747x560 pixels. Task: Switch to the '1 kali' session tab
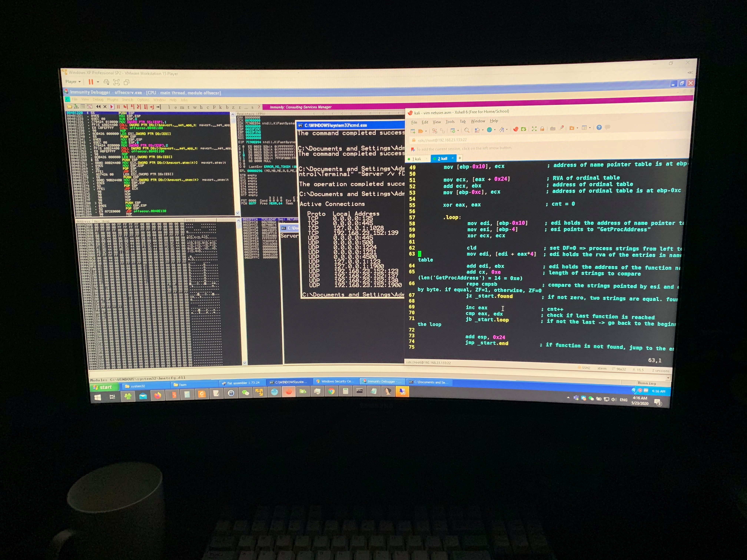tap(417, 159)
